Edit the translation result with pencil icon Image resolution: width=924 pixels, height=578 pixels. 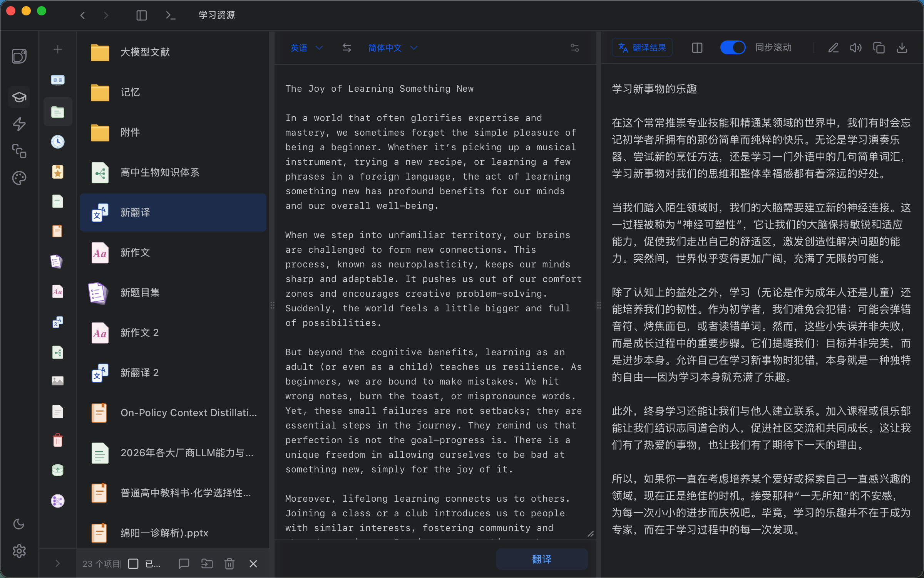[x=834, y=48]
